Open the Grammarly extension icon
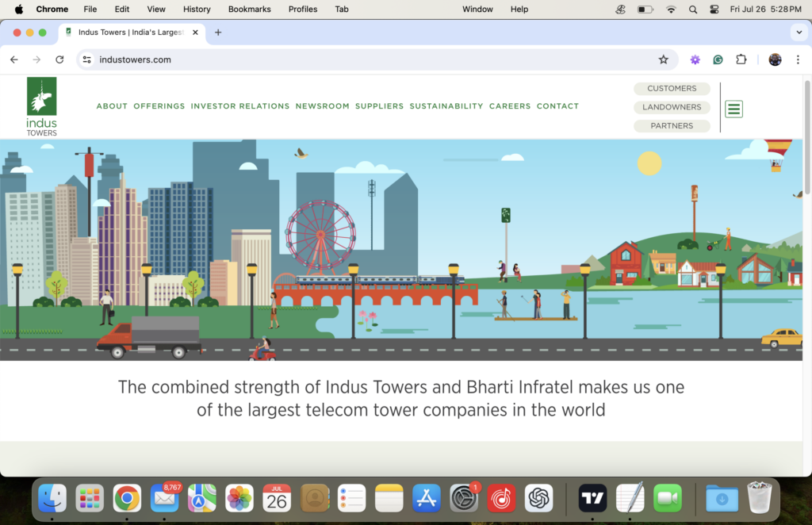 pos(718,59)
